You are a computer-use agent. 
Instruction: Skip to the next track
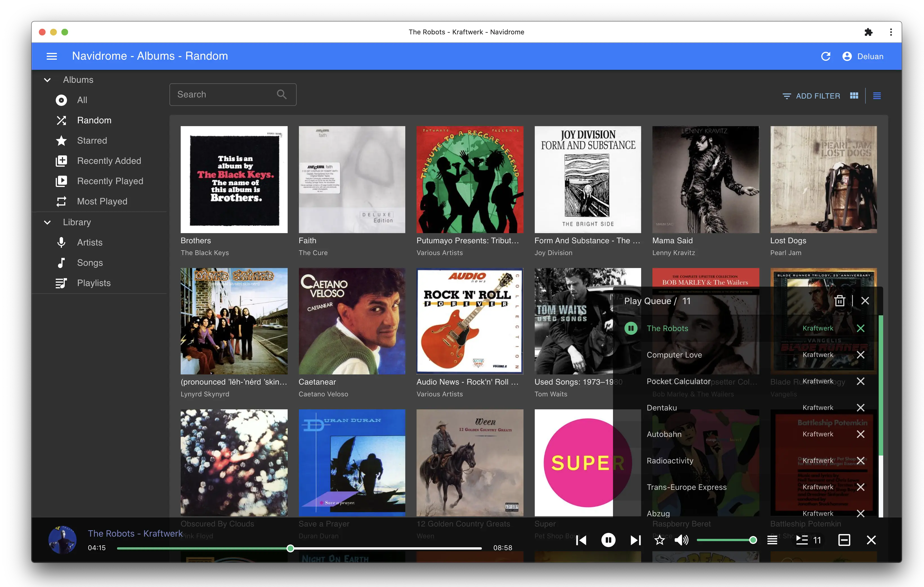[636, 540]
